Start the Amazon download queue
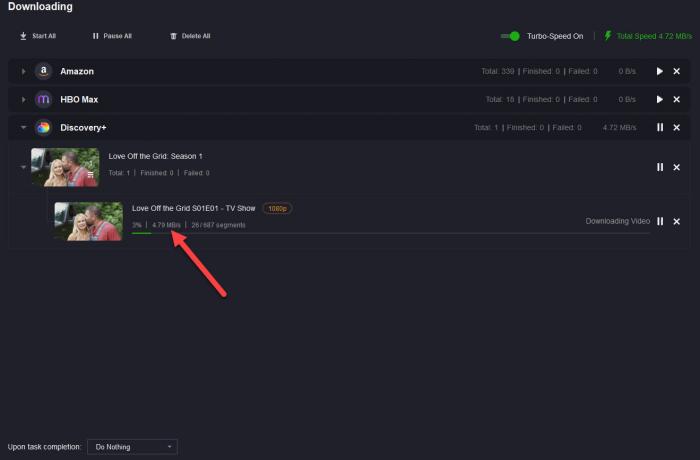 [660, 72]
